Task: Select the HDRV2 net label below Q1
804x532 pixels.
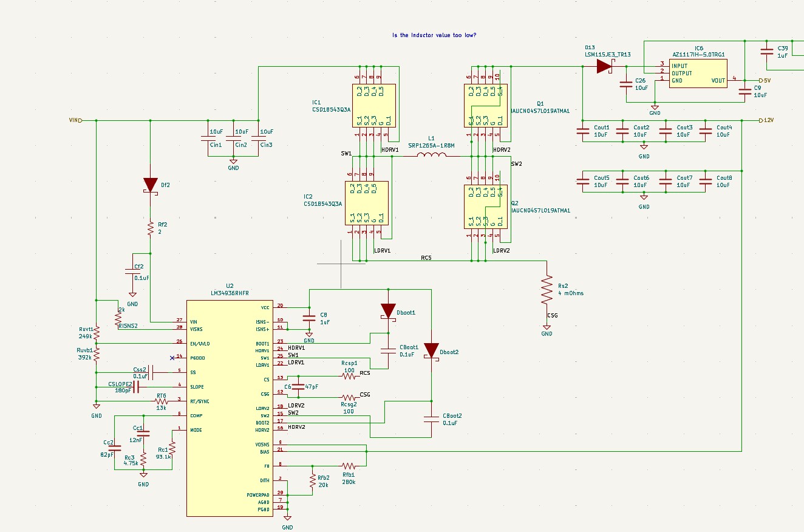Action: pyautogui.click(x=502, y=149)
